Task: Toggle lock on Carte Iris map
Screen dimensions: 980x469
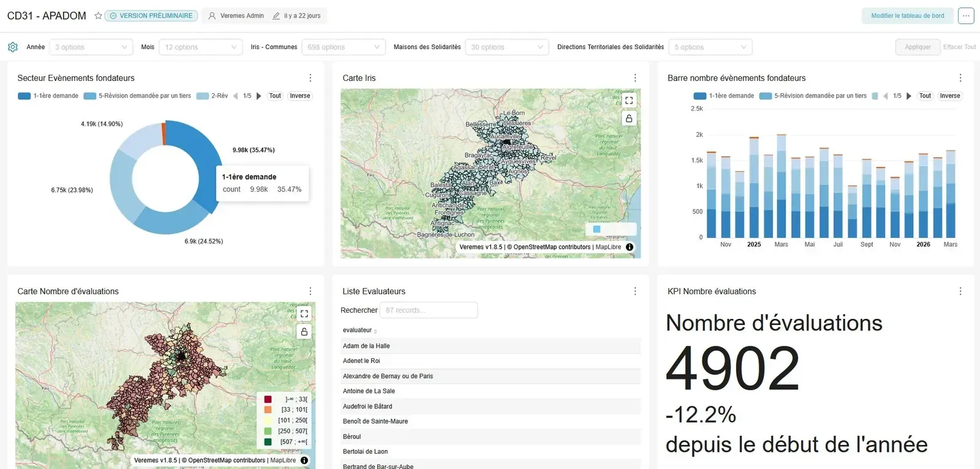Action: 629,118
